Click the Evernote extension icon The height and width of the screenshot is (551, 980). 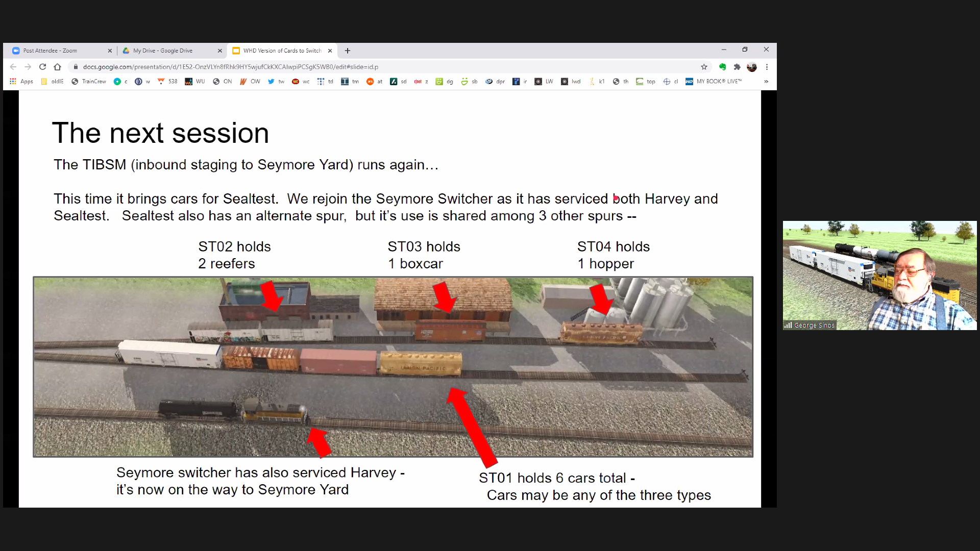pyautogui.click(x=722, y=67)
